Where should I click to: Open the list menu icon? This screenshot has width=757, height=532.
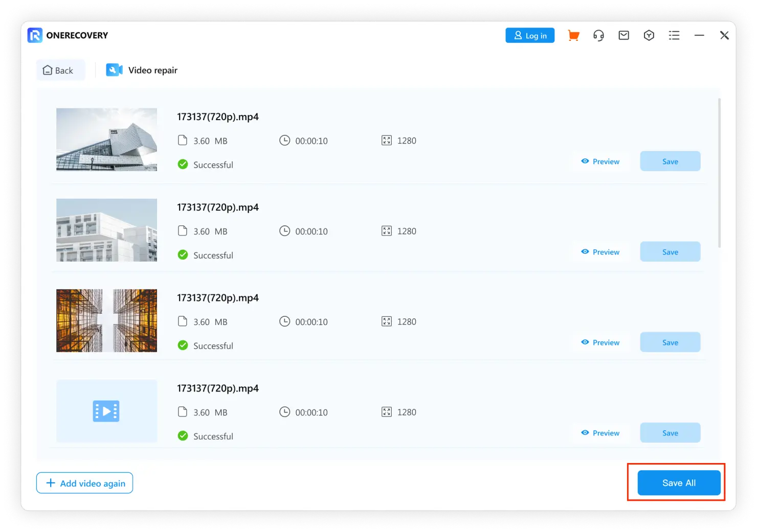(674, 35)
